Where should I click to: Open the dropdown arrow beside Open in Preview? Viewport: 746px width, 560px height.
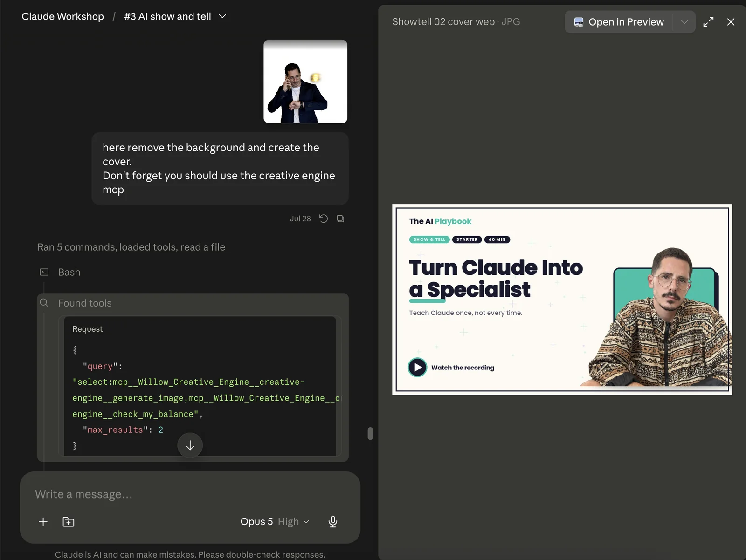pyautogui.click(x=684, y=22)
